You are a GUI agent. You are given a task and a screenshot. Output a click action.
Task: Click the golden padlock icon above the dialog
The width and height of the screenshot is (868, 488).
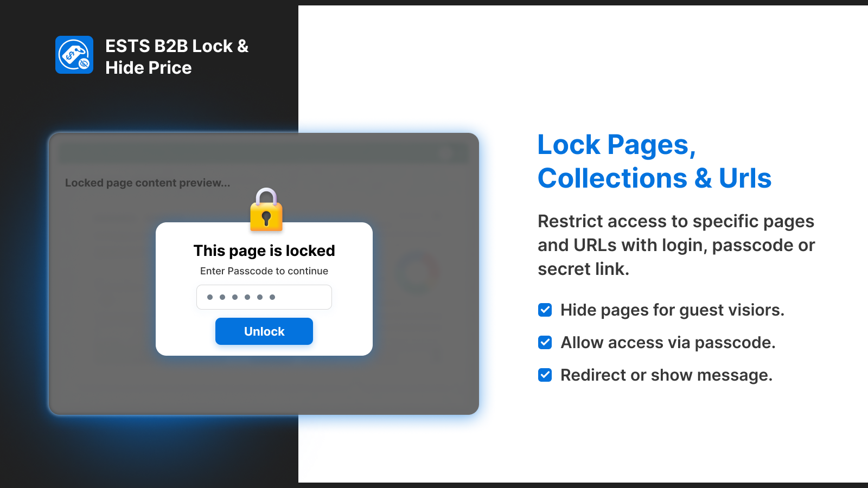(266, 210)
